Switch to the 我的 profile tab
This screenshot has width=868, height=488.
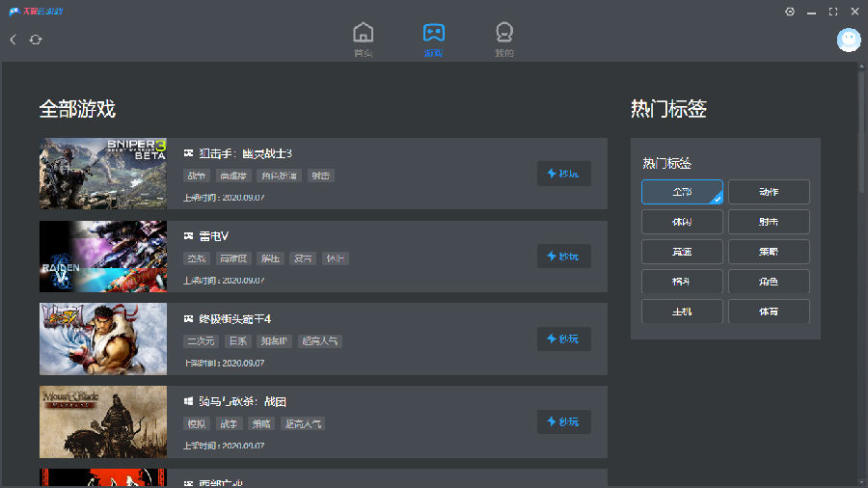click(x=503, y=40)
